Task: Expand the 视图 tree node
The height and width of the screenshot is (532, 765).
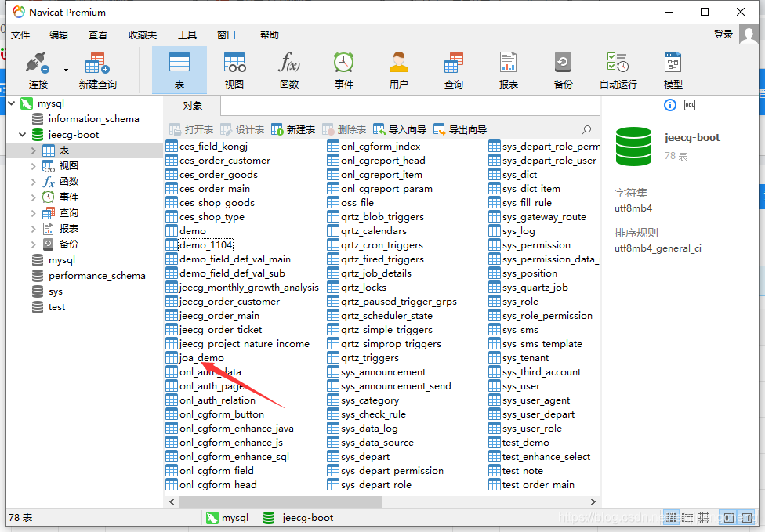Action: coord(33,166)
